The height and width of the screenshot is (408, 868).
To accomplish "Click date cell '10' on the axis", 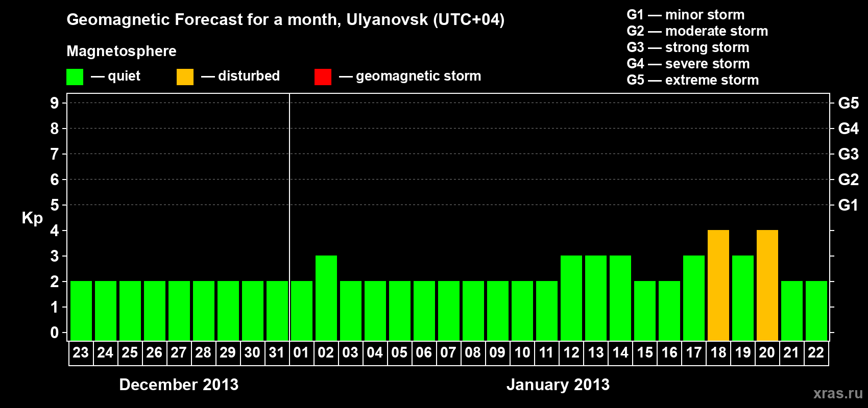I will [x=522, y=353].
